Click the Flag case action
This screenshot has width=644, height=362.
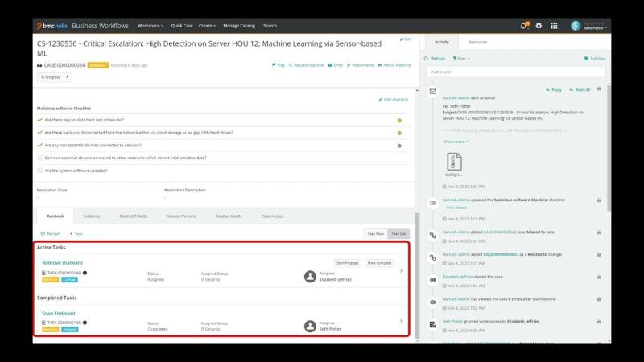click(278, 65)
